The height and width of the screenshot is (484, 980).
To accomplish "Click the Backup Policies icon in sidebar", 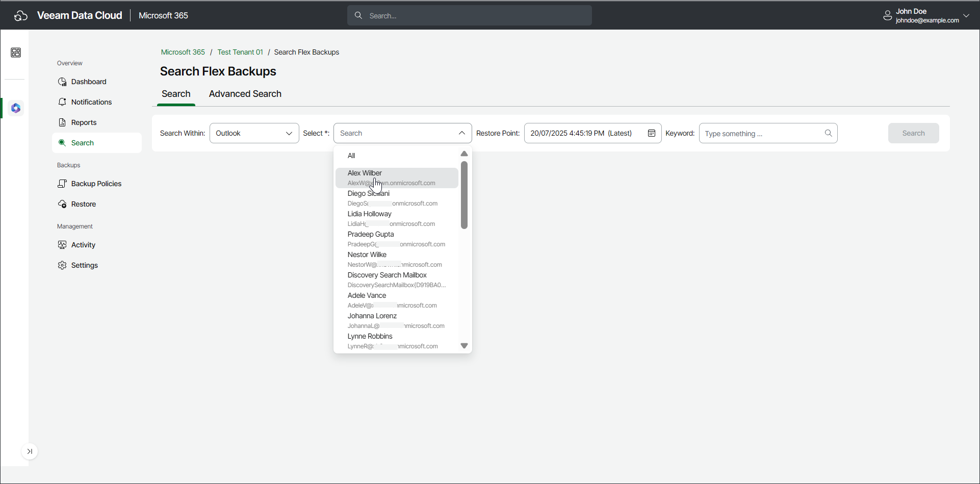I will click(x=62, y=184).
